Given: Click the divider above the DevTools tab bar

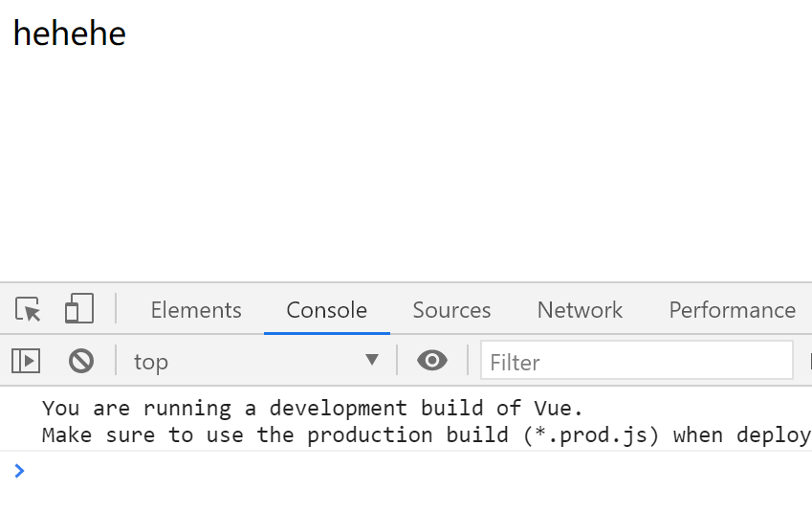Looking at the screenshot, I should (406, 282).
